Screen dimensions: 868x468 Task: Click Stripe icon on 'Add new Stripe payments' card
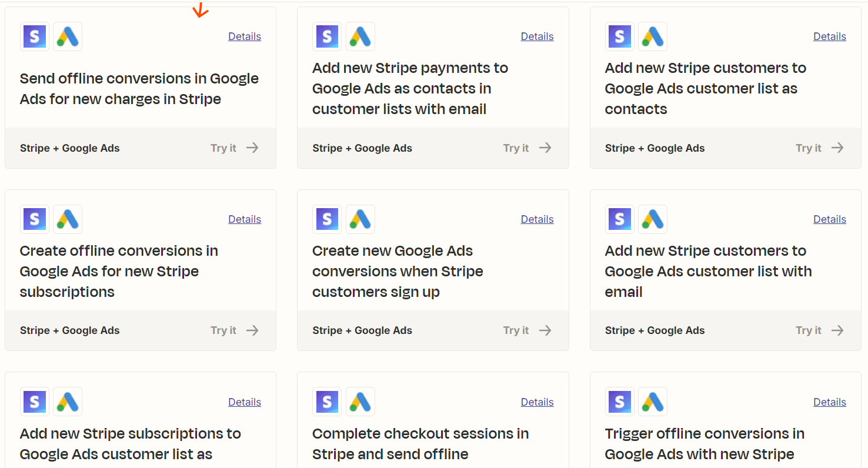click(x=327, y=36)
